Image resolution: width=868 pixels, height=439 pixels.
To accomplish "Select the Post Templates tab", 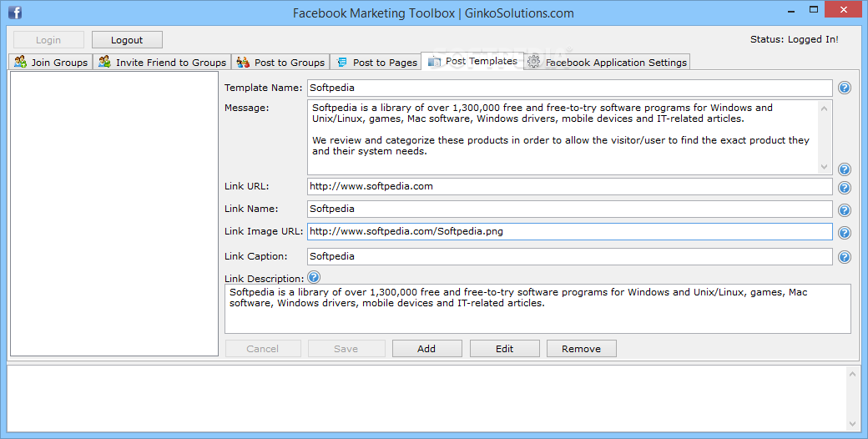I will pos(472,61).
